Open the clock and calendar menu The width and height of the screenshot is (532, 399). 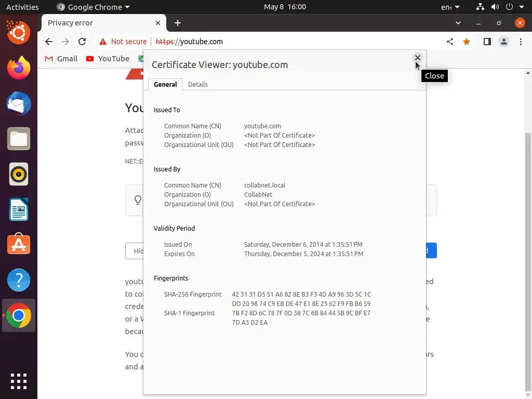(285, 7)
